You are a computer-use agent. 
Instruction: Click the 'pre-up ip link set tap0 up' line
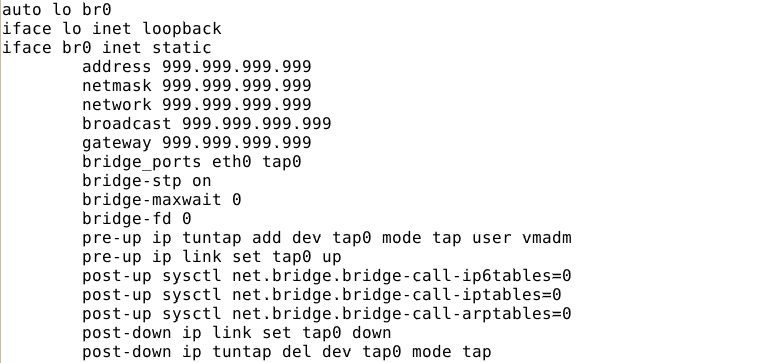pyautogui.click(x=212, y=257)
